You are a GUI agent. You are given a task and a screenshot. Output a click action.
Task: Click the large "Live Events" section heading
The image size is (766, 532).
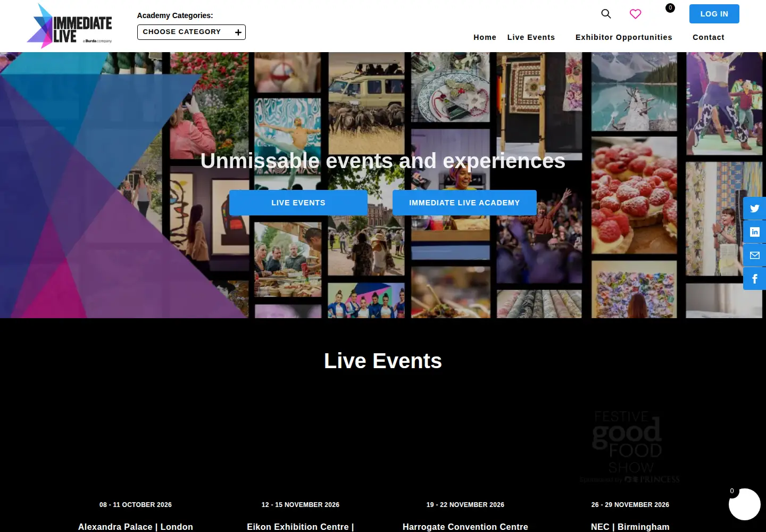coord(383,361)
